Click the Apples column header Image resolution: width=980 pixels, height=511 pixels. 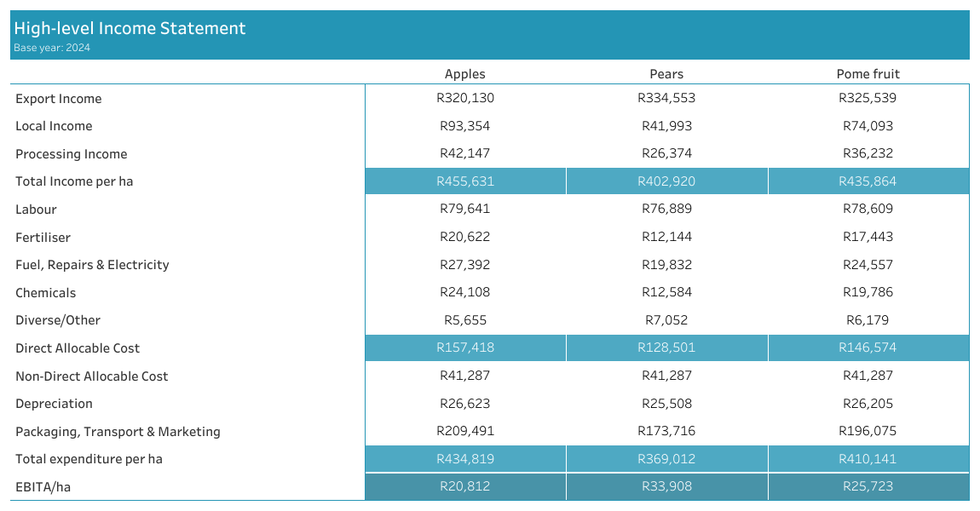click(x=464, y=74)
